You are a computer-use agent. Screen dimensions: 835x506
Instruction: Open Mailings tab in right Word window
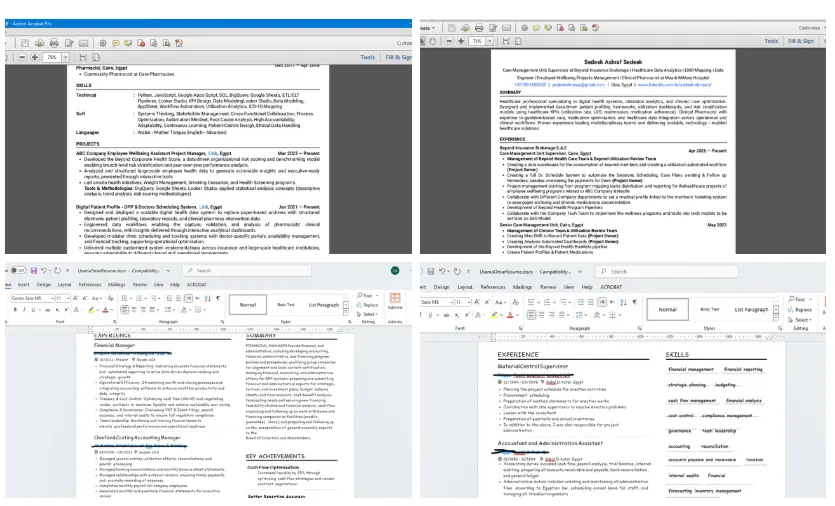(522, 287)
